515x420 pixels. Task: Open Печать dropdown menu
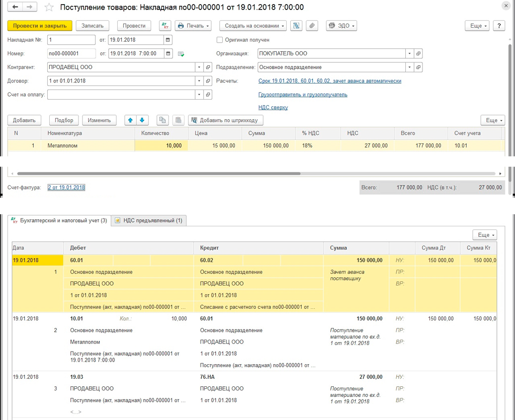click(x=193, y=26)
